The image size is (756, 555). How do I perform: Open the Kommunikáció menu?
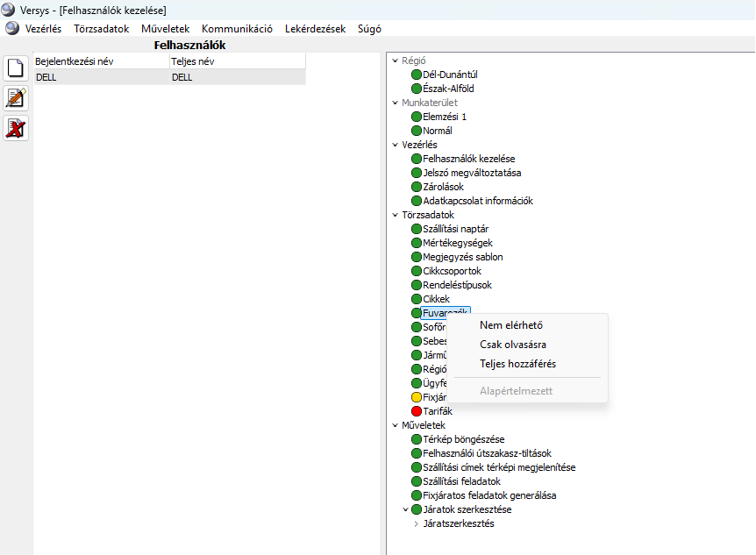pyautogui.click(x=237, y=28)
